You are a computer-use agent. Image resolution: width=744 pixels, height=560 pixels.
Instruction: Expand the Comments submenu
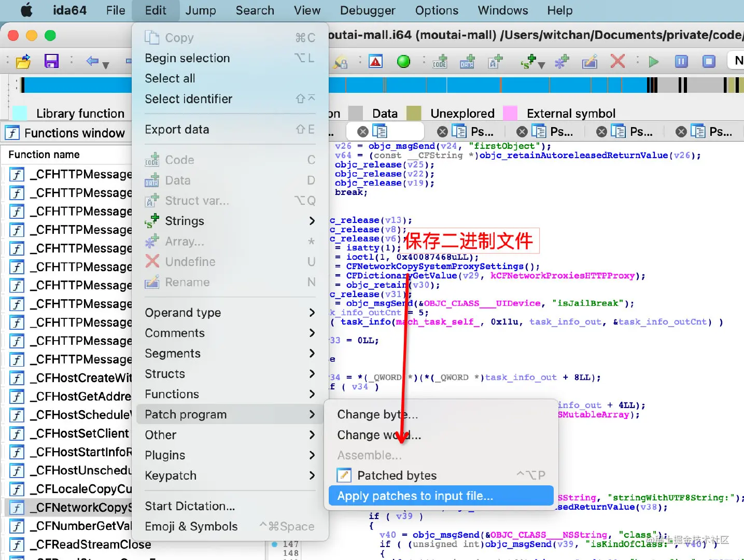click(230, 333)
